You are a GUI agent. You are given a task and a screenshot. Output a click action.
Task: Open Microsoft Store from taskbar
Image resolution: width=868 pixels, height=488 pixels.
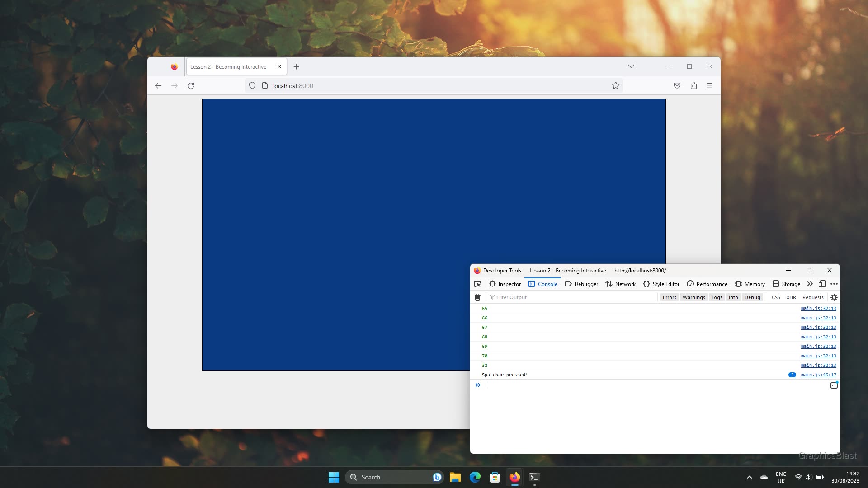(495, 477)
